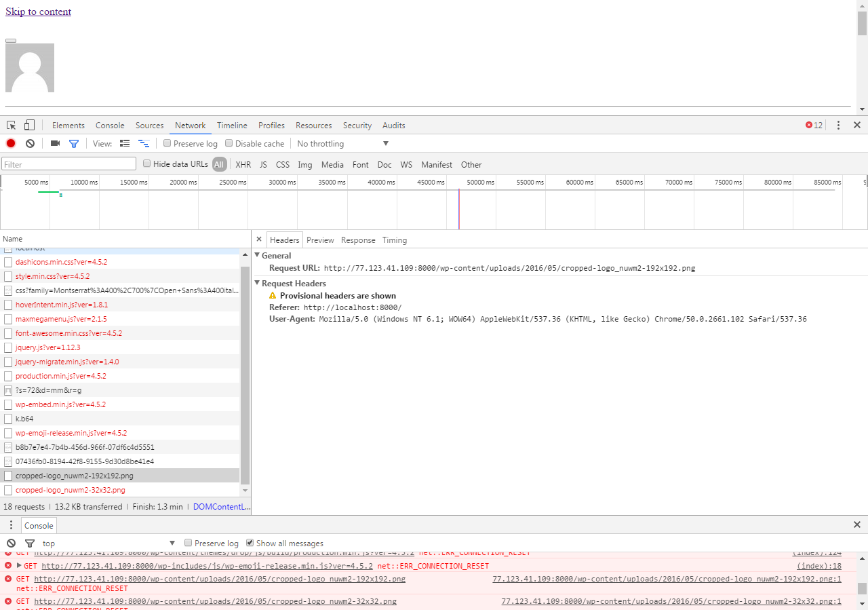Toggle the network filter funnel icon

pyautogui.click(x=74, y=143)
